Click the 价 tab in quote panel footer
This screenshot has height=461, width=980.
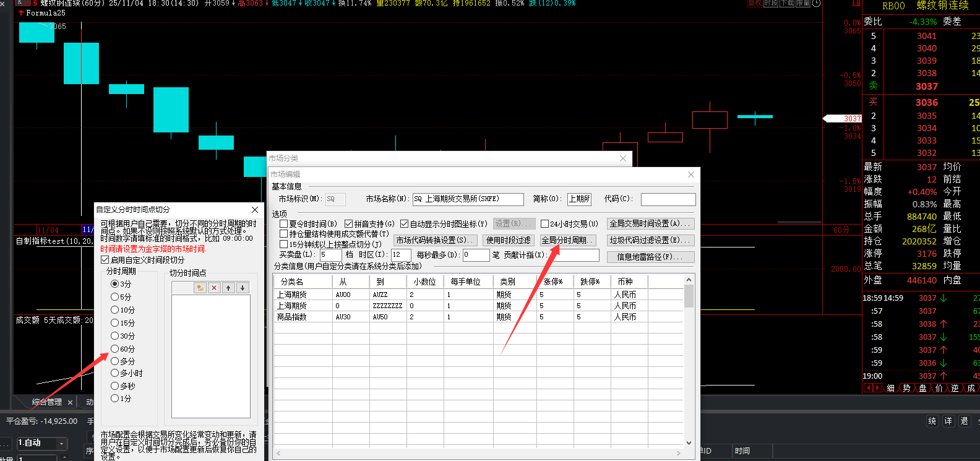(939, 388)
